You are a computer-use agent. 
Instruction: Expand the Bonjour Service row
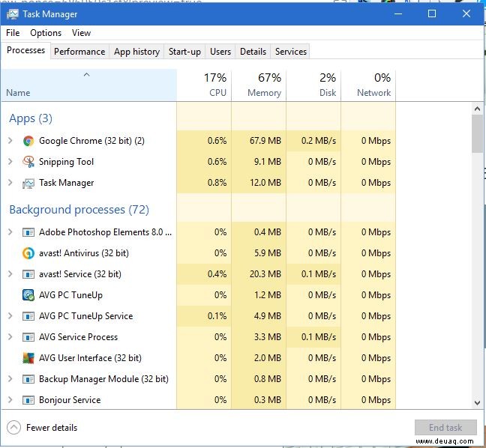pyautogui.click(x=10, y=400)
